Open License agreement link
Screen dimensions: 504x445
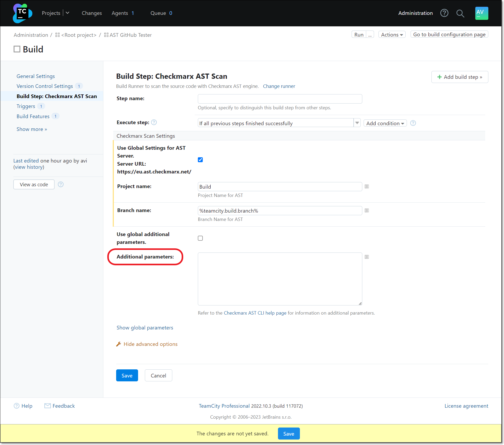[x=466, y=406]
